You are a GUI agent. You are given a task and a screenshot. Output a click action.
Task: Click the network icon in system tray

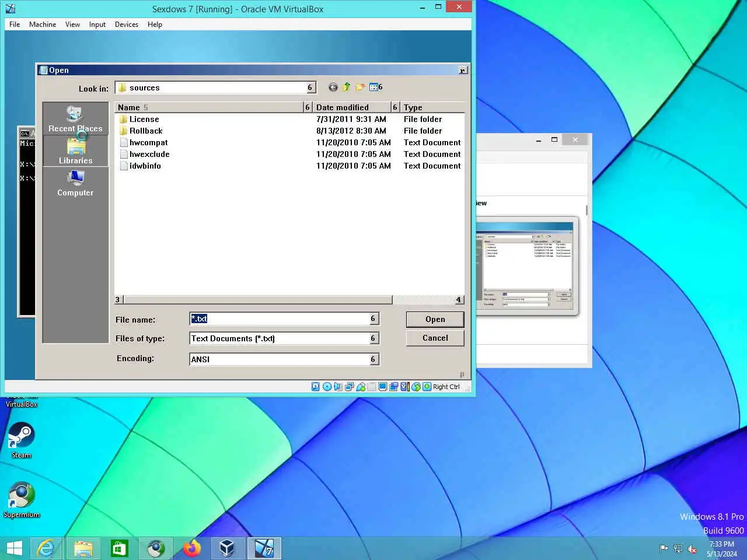(678, 549)
